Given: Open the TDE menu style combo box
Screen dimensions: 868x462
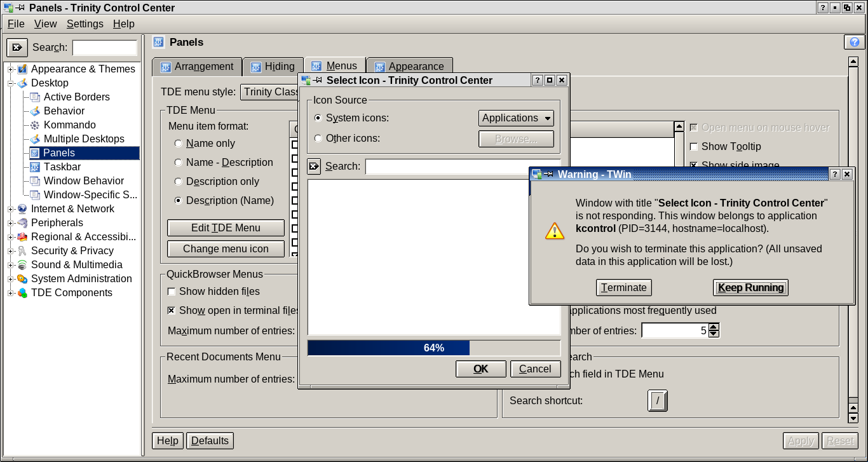Looking at the screenshot, I should (x=269, y=92).
